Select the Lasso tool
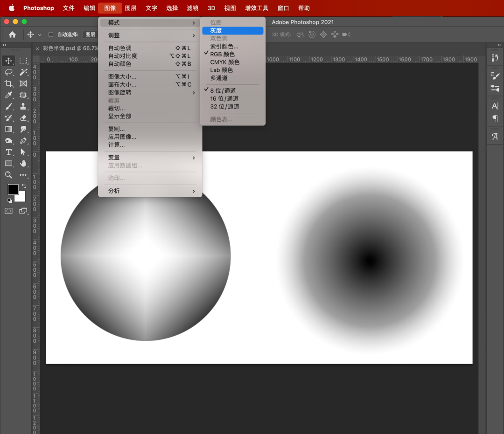The height and width of the screenshot is (434, 504). tap(8, 72)
